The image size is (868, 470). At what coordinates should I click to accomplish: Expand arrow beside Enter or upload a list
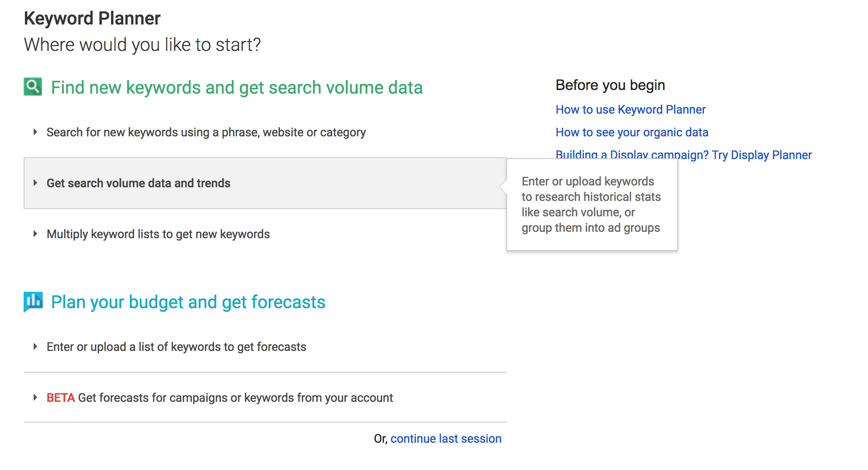point(35,347)
